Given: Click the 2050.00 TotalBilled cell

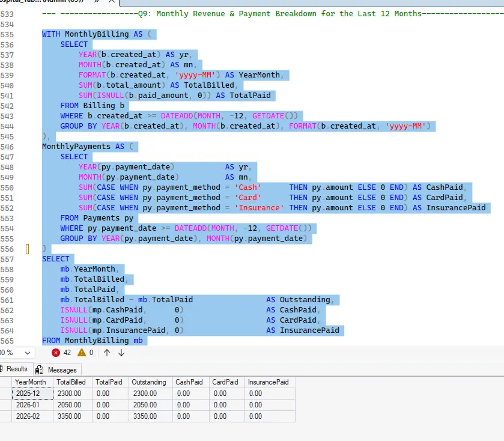Looking at the screenshot, I should (72, 405).
